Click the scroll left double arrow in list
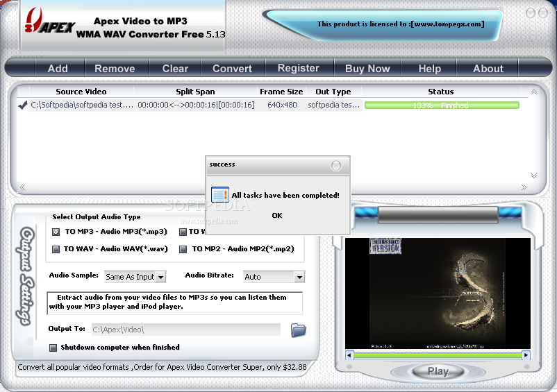Viewport: 557px width, 392px height. click(x=22, y=187)
